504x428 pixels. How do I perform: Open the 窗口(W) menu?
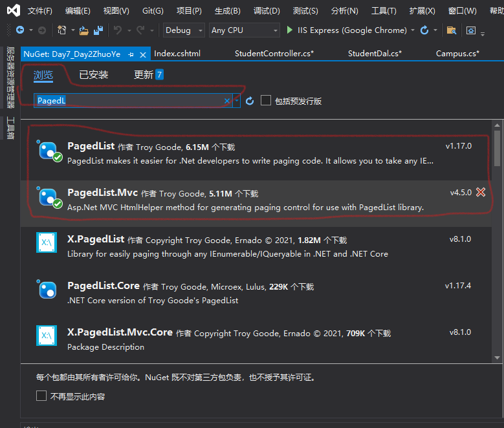[x=462, y=11]
